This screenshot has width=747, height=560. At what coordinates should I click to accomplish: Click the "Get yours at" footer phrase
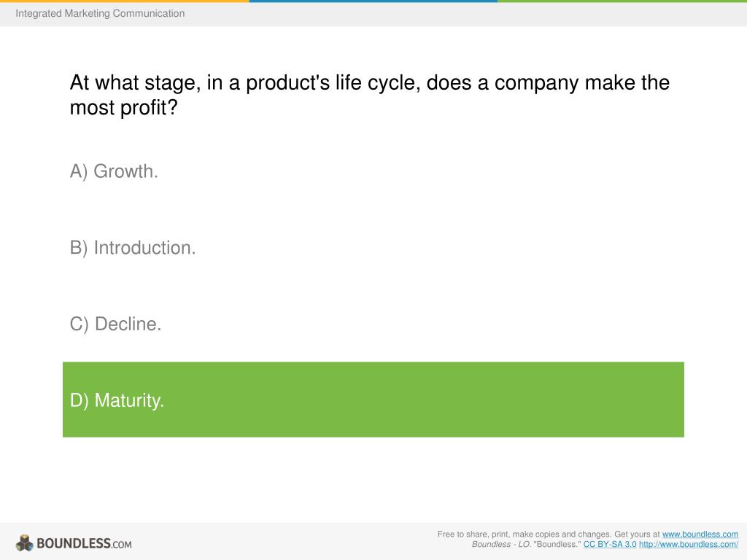637,534
